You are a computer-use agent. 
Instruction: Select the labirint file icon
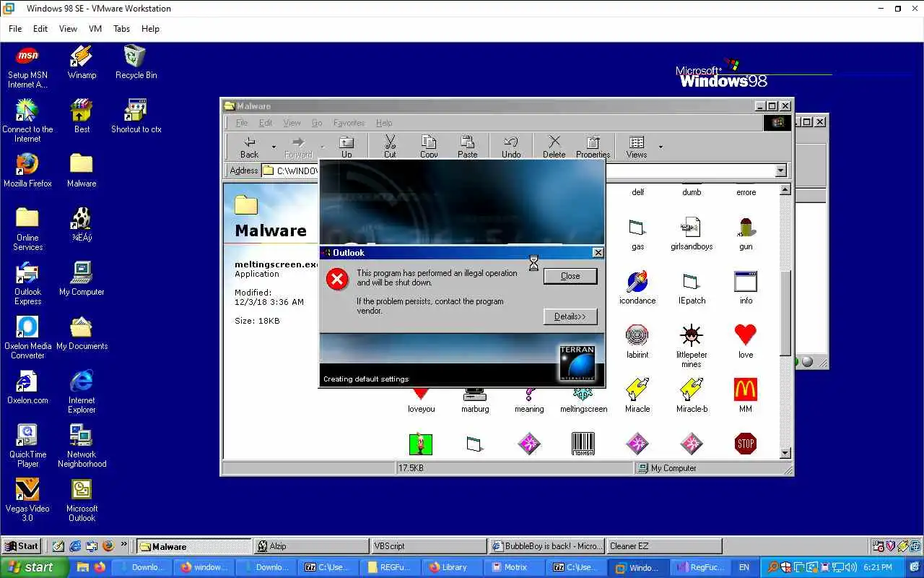coord(637,341)
